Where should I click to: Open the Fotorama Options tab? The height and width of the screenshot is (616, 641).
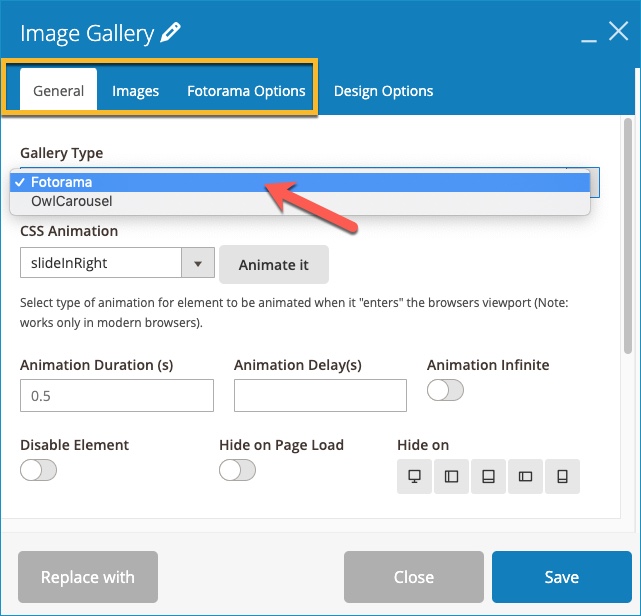click(x=246, y=91)
